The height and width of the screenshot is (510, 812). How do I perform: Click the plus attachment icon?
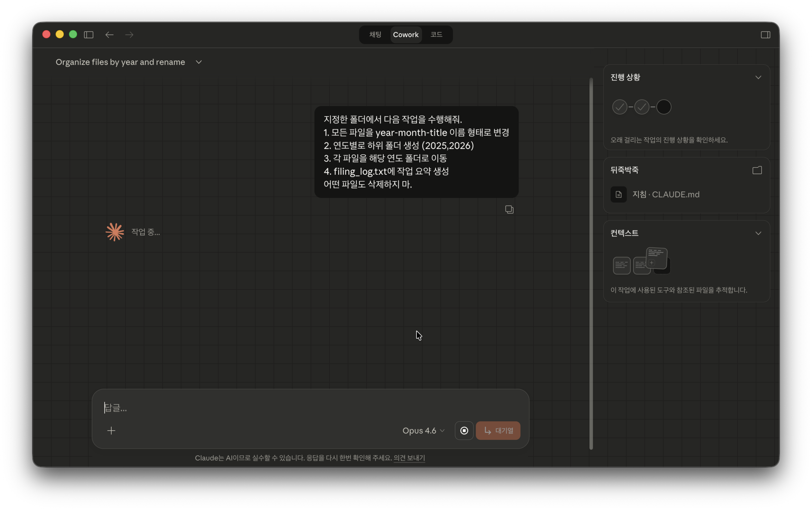[111, 430]
